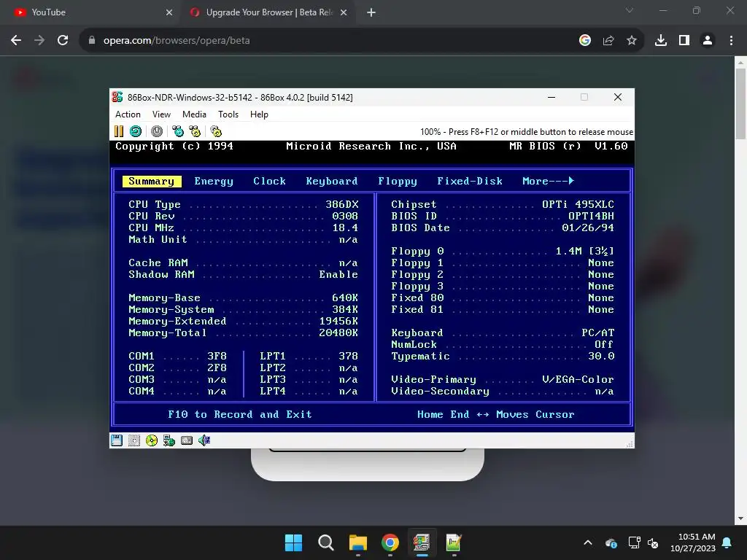
Task: Send Ctrl+Alt+Del using the toolbar icon
Action: tap(178, 131)
